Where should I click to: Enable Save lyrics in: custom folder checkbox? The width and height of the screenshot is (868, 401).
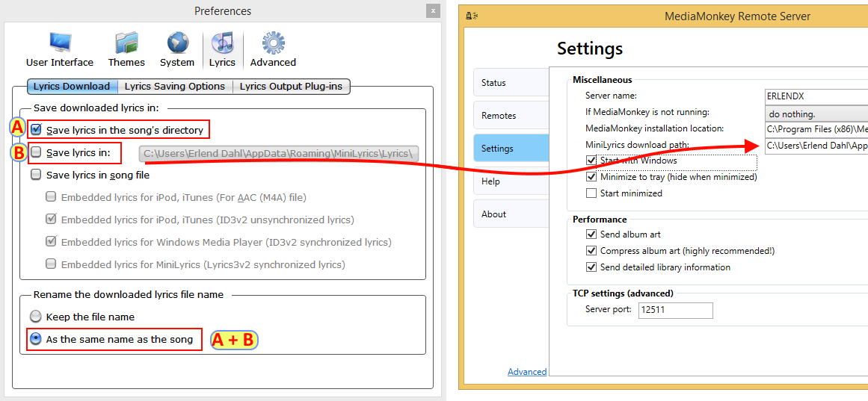(36, 152)
